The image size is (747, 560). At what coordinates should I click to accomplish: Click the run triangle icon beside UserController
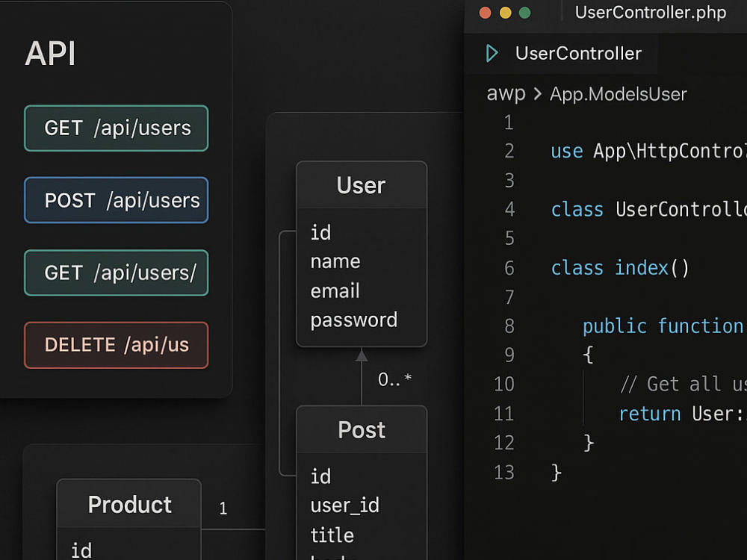(x=492, y=53)
